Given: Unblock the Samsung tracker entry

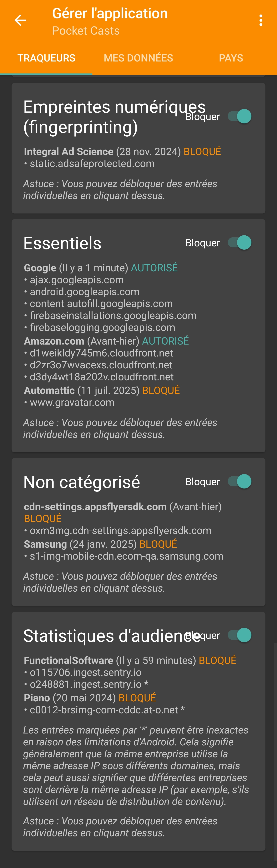Looking at the screenshot, I should click(100, 544).
